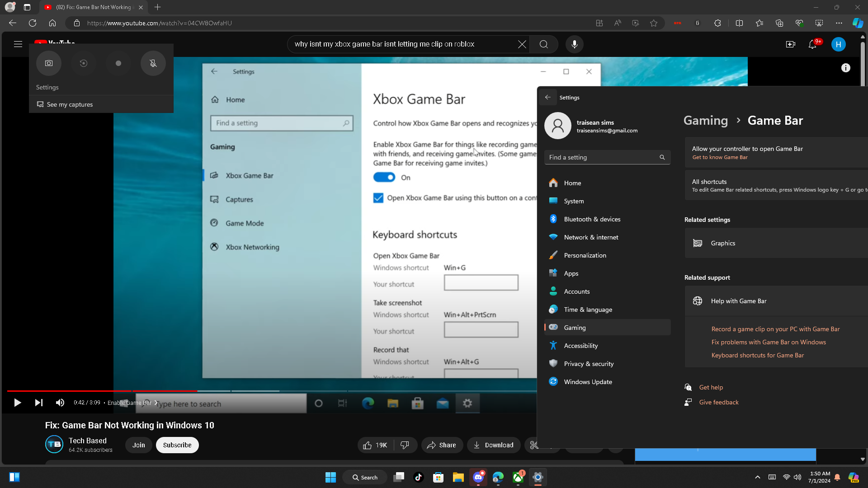868x488 pixels.
Task: Show video info cards icon
Action: point(846,68)
